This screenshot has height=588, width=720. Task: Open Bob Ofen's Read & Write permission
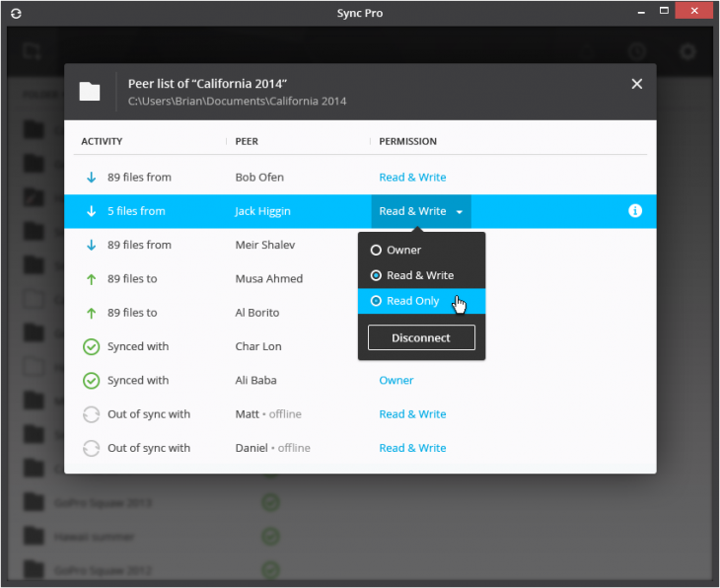click(412, 178)
